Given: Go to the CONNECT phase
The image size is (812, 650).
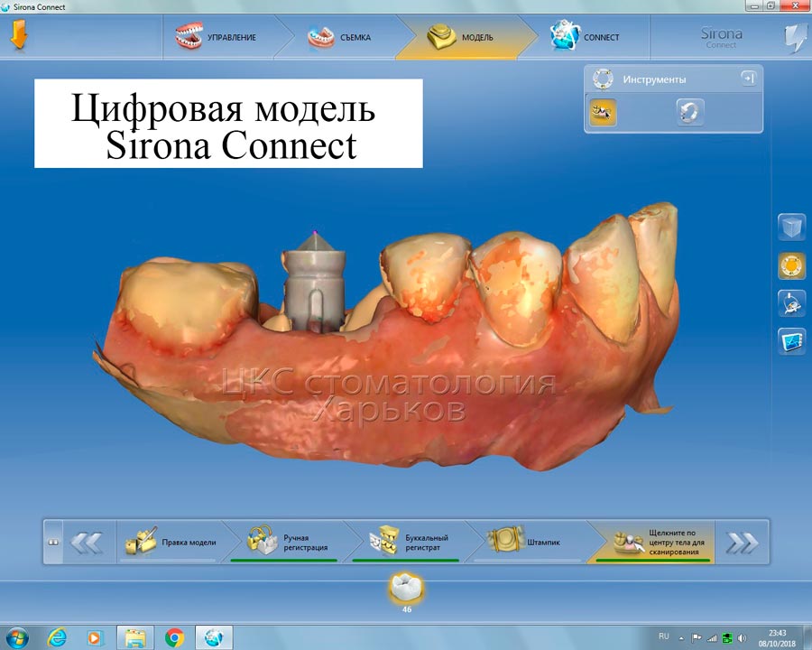Looking at the screenshot, I should [586, 37].
